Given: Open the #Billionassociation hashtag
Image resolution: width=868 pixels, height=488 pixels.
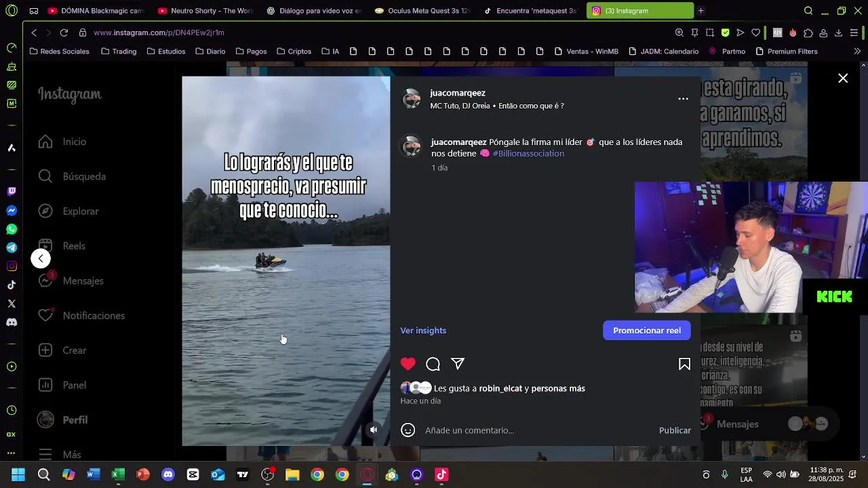Looking at the screenshot, I should click(528, 154).
